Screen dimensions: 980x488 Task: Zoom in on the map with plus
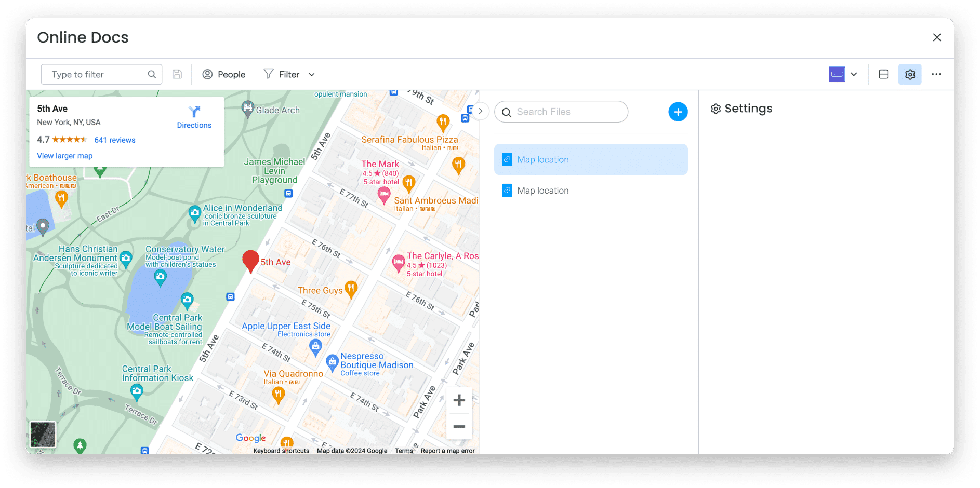point(459,400)
